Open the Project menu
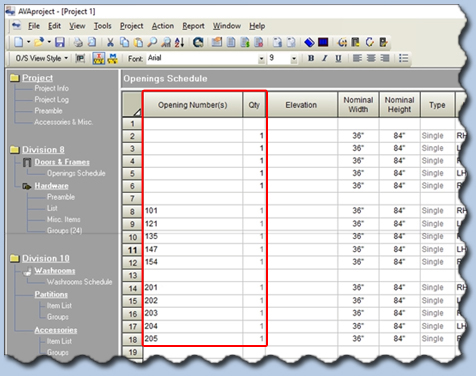The width and height of the screenshot is (476, 376). (131, 26)
